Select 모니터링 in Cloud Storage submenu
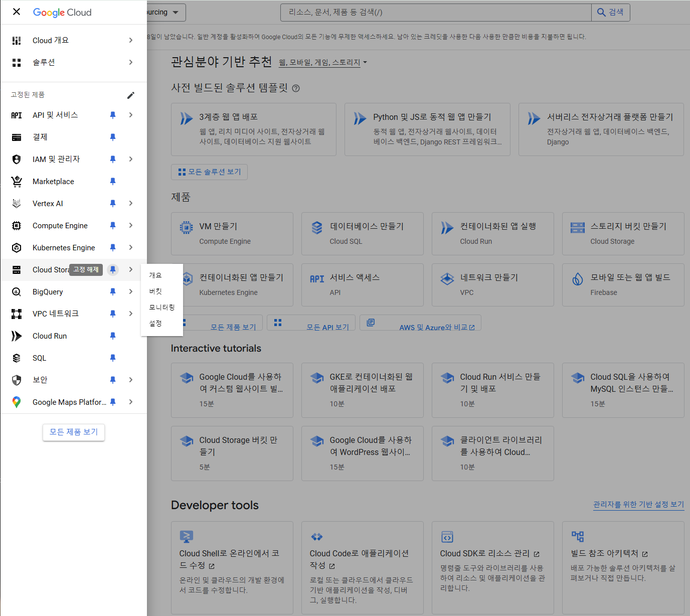This screenshot has height=616, width=690. pos(162,307)
